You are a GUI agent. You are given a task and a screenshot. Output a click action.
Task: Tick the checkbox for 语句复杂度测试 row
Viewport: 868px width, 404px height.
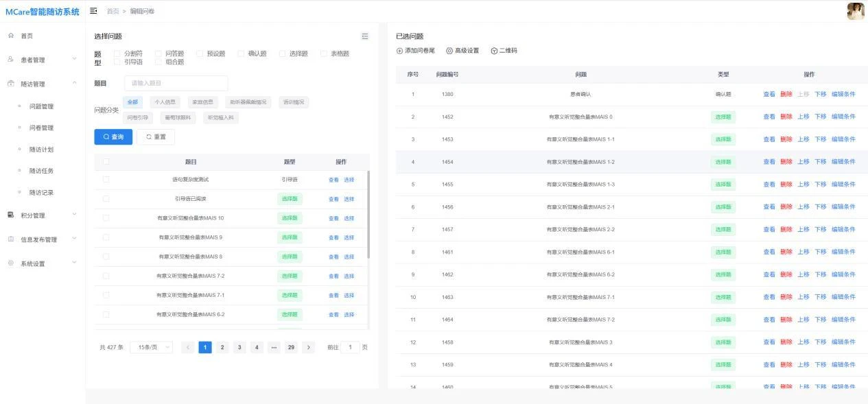pyautogui.click(x=106, y=180)
